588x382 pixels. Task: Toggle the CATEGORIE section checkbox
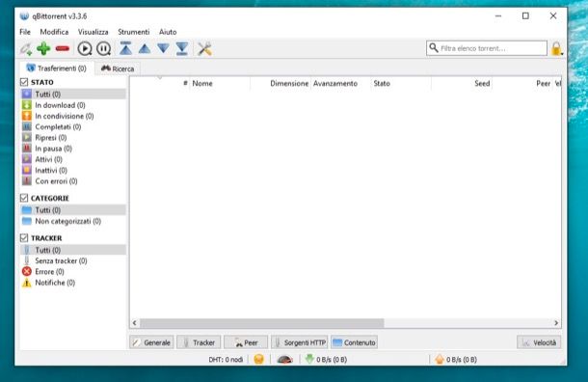click(24, 198)
